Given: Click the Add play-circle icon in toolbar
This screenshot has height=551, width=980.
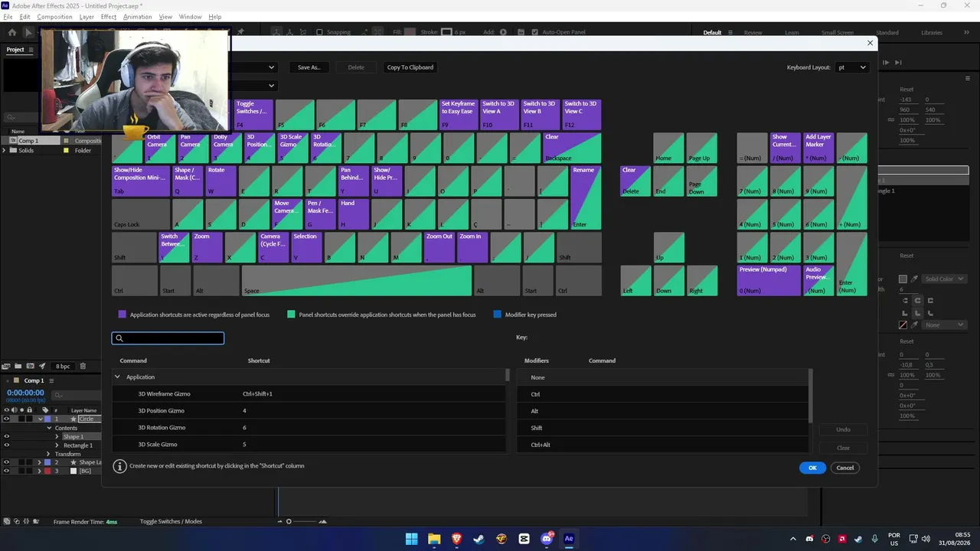Looking at the screenshot, I should tap(503, 32).
